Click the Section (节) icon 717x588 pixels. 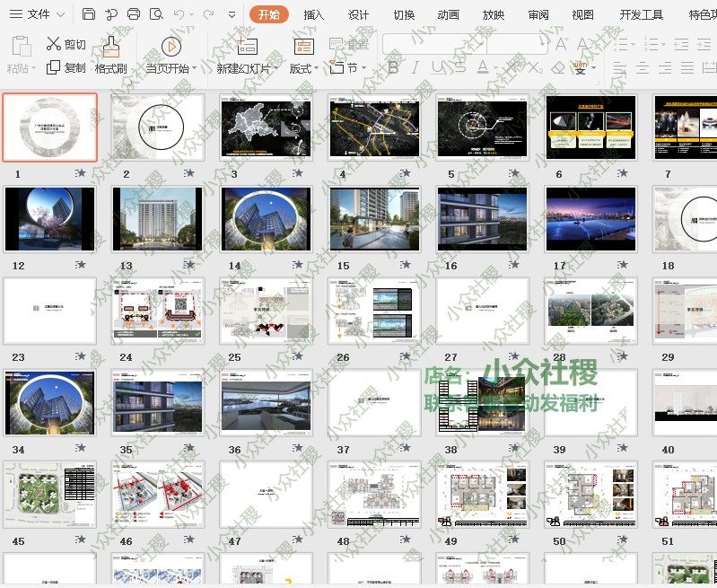coord(337,67)
